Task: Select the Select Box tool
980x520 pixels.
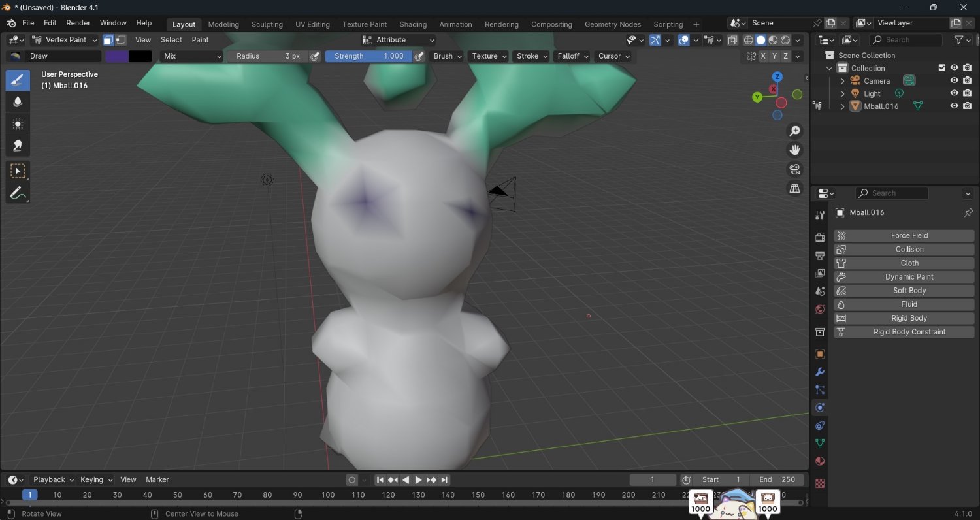Action: click(x=18, y=171)
